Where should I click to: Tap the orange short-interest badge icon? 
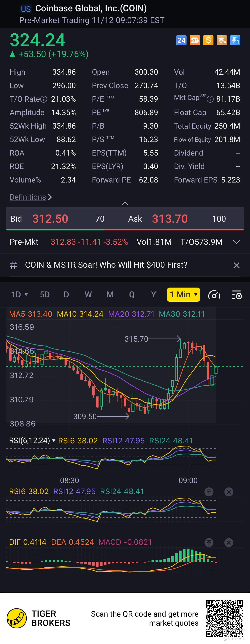(195, 40)
